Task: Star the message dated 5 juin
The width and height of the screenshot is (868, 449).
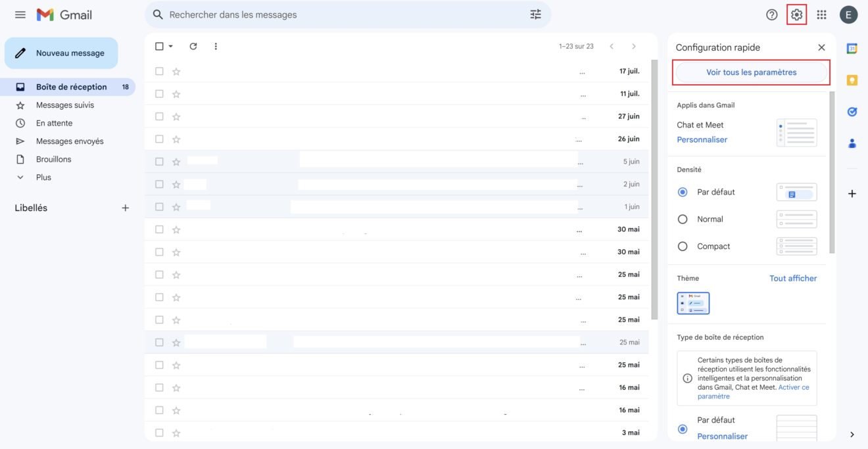Action: [x=176, y=162]
